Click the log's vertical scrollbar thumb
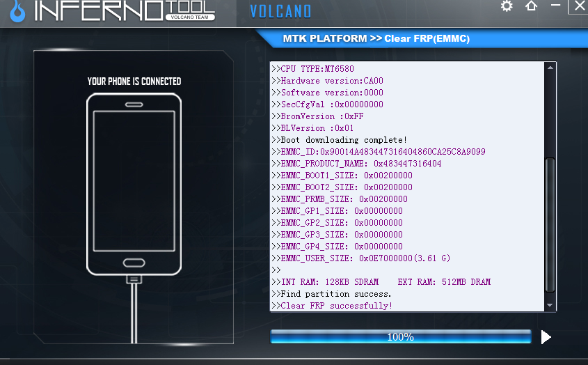Image resolution: width=588 pixels, height=365 pixels. (x=550, y=224)
